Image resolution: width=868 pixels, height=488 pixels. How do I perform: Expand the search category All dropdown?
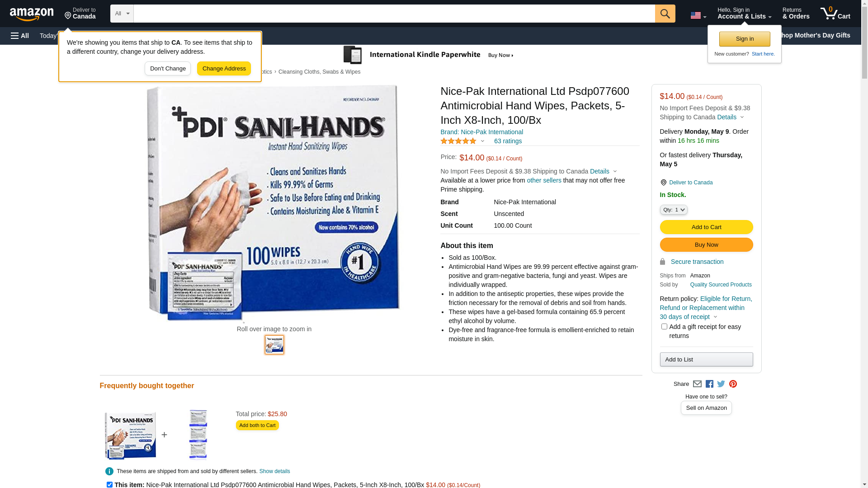[x=122, y=14]
